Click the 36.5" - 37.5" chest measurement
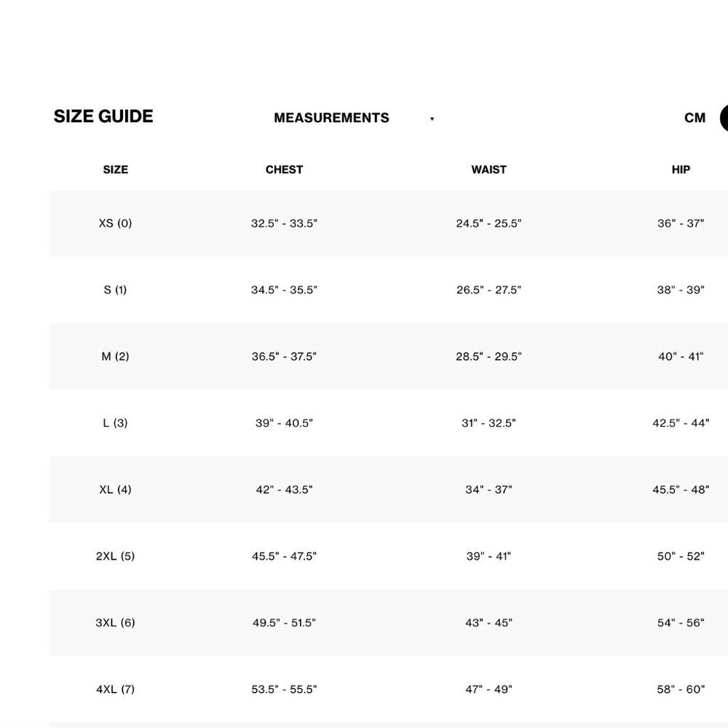728x728 pixels. click(284, 357)
